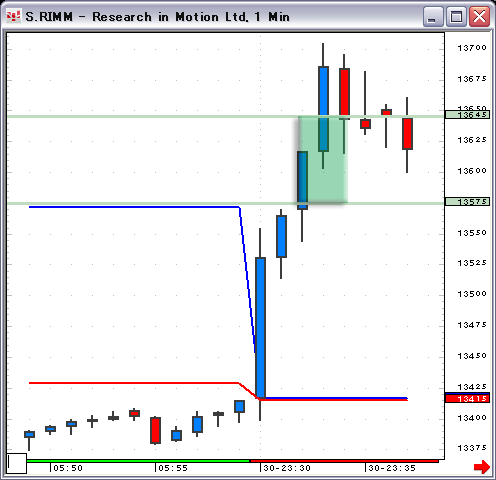The width and height of the screenshot is (496, 480).
Task: Click the 136.00 price axis label
Action: [472, 171]
